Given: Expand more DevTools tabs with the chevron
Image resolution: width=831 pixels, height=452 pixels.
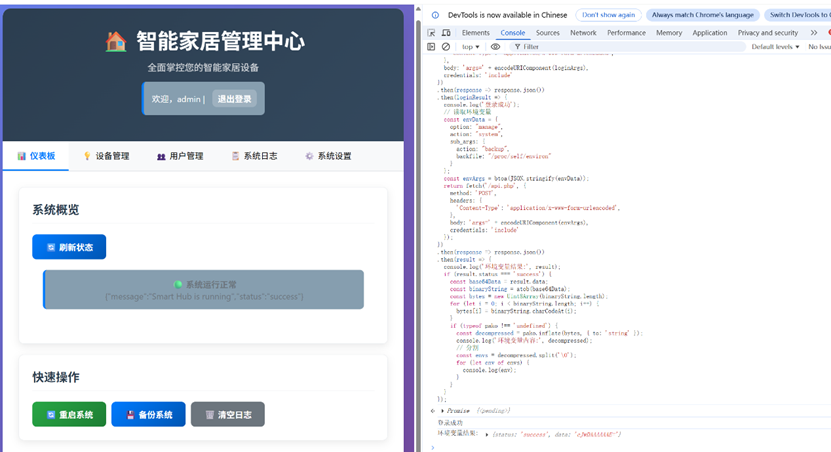Looking at the screenshot, I should pos(814,33).
